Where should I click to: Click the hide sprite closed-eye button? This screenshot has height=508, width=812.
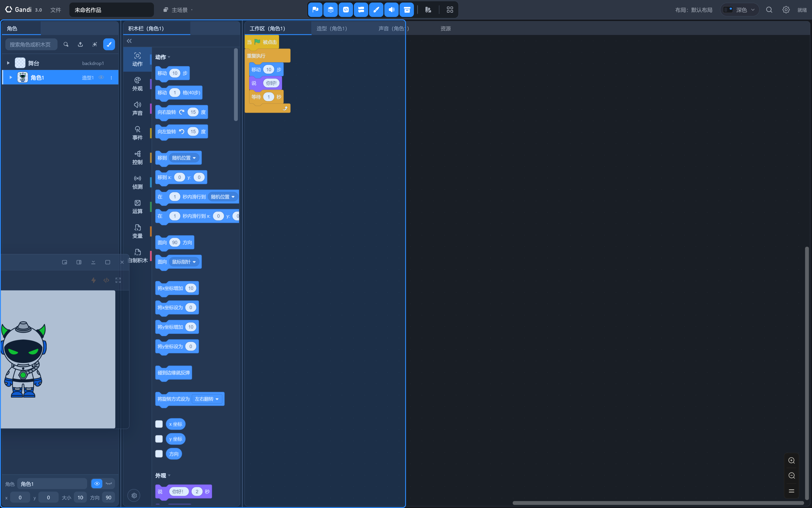click(109, 484)
